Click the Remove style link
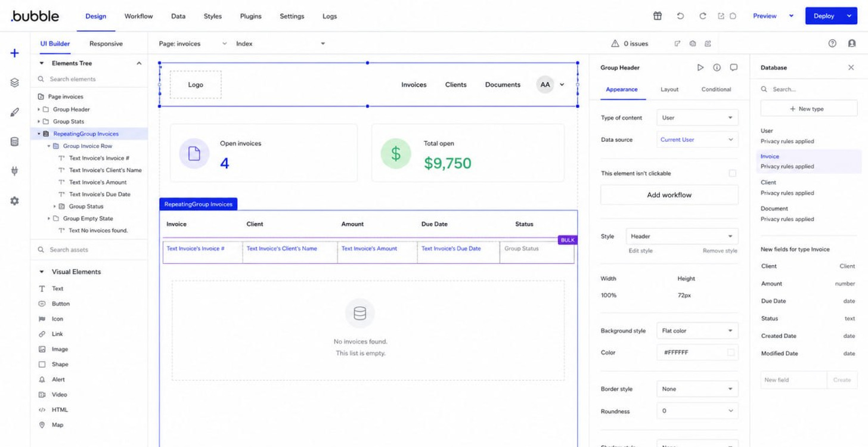This screenshot has width=868, height=447. tap(720, 251)
